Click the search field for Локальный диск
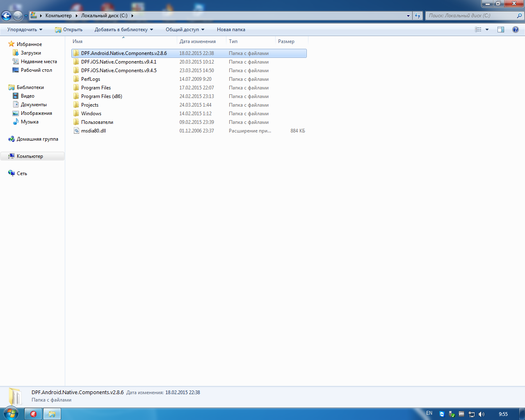This screenshot has width=525, height=420. [472, 16]
